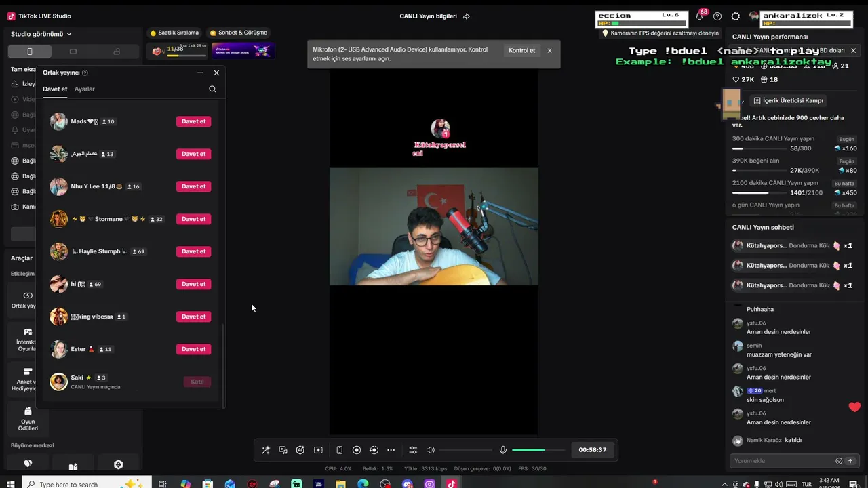Open the TikTok LIVE Studio taskbar icon
868x488 pixels.
click(x=452, y=484)
